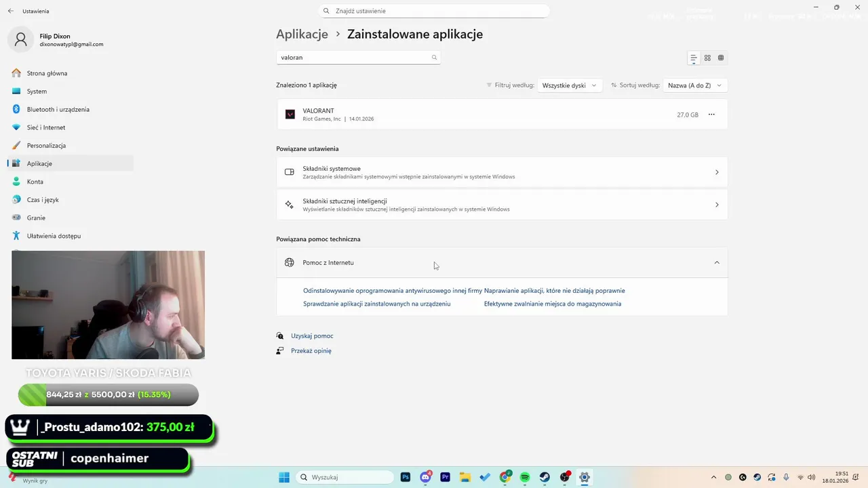This screenshot has width=868, height=488.
Task: Open Chrome from the taskbar
Action: 505,477
